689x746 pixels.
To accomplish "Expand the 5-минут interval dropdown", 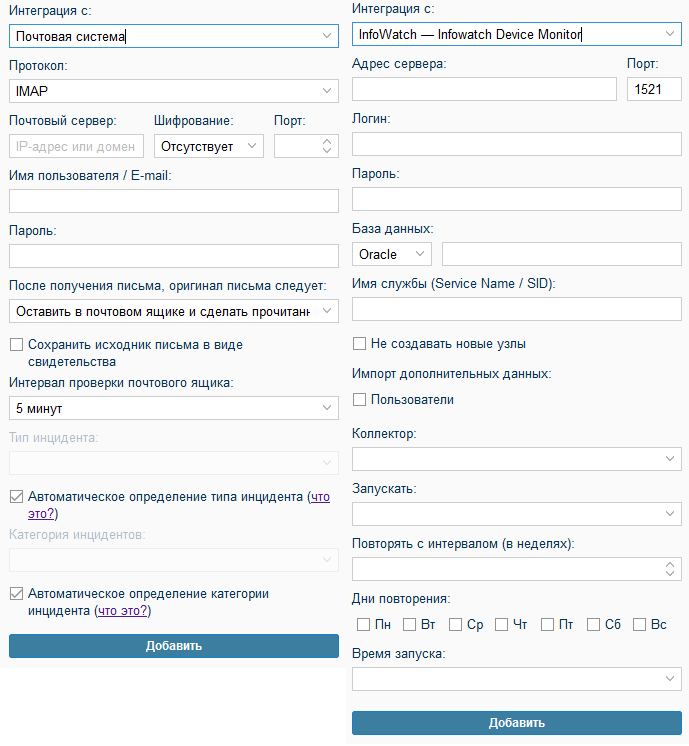I will click(x=173, y=408).
